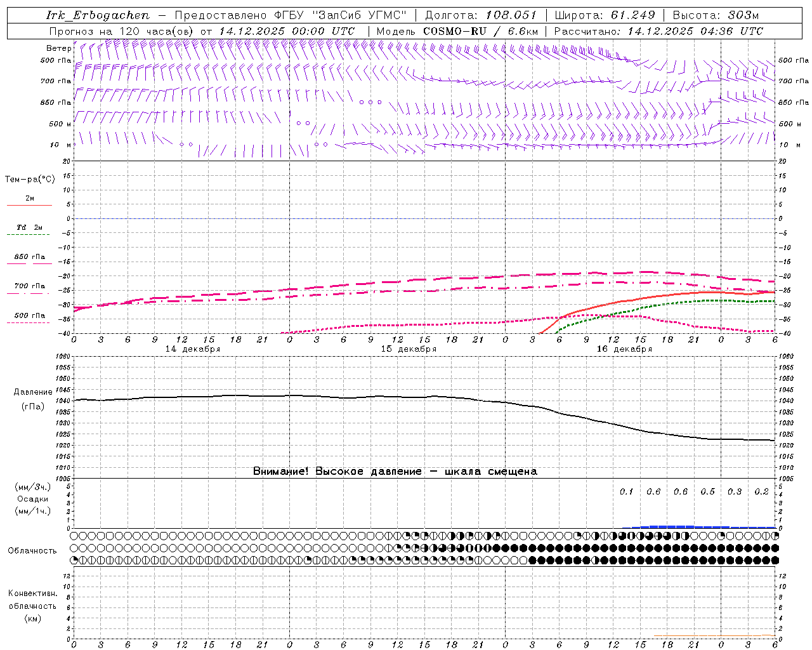Click the Осадки precipitation label
Screen dimensions: 812x650
(33, 499)
